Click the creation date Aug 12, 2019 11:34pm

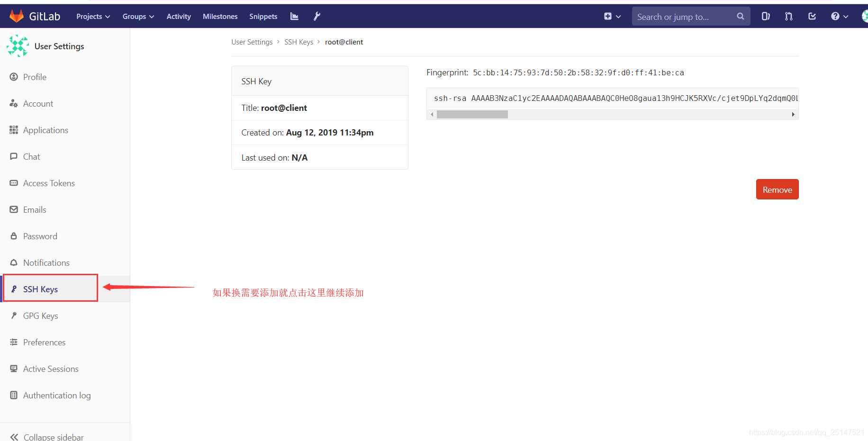[x=330, y=133]
